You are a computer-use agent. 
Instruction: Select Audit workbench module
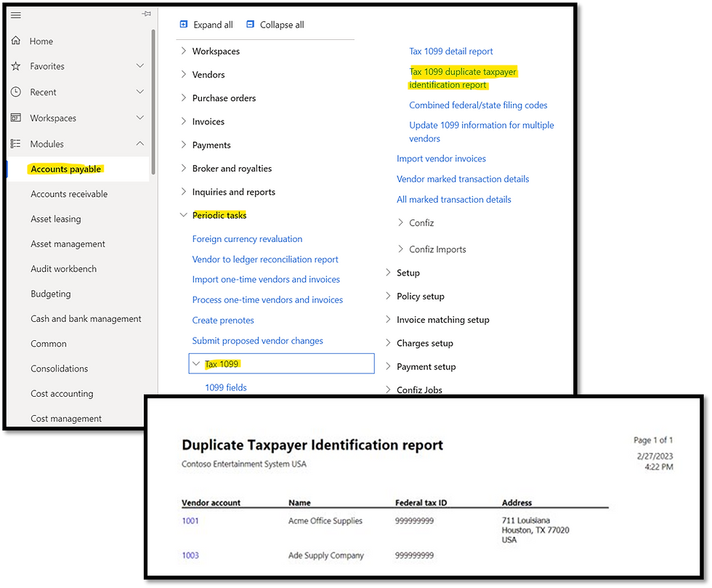pyautogui.click(x=64, y=269)
